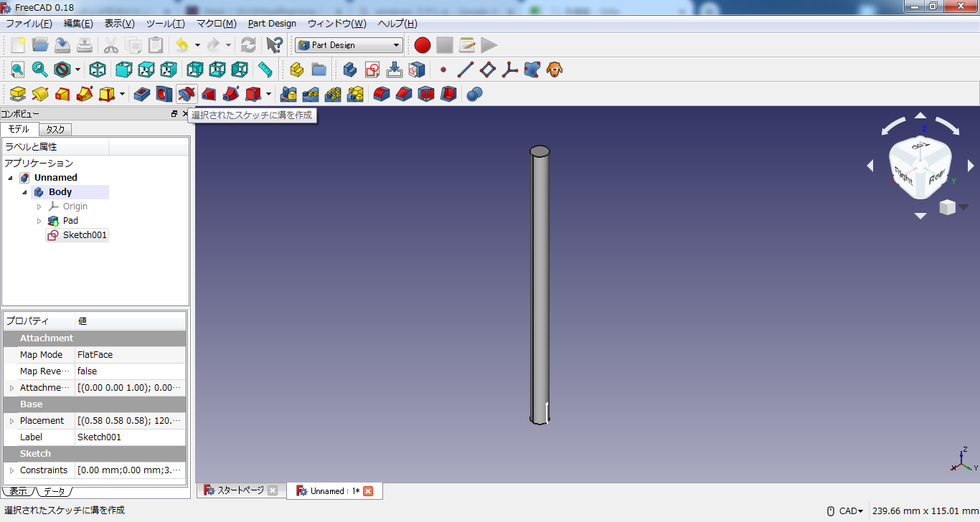Create a groove from selected sketch
This screenshot has width=980, height=522.
(x=187, y=94)
